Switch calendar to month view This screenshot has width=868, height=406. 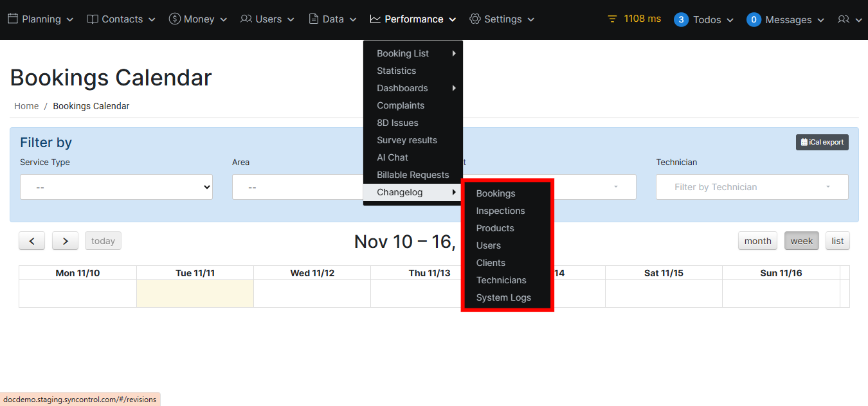[757, 241]
